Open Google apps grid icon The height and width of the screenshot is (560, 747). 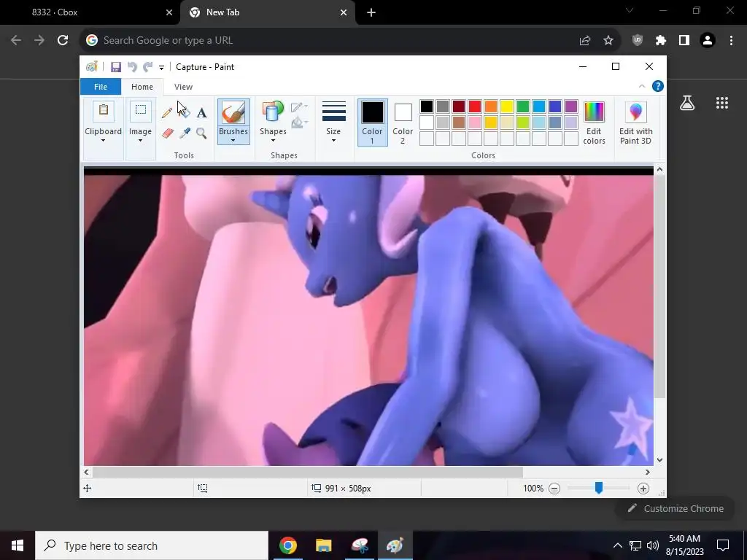pos(721,103)
